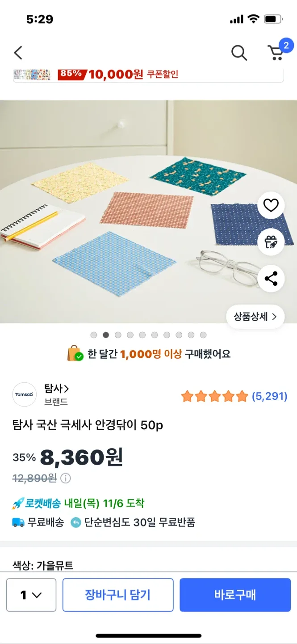Tap the gift icon button
The image size is (297, 644).
[x=271, y=242]
